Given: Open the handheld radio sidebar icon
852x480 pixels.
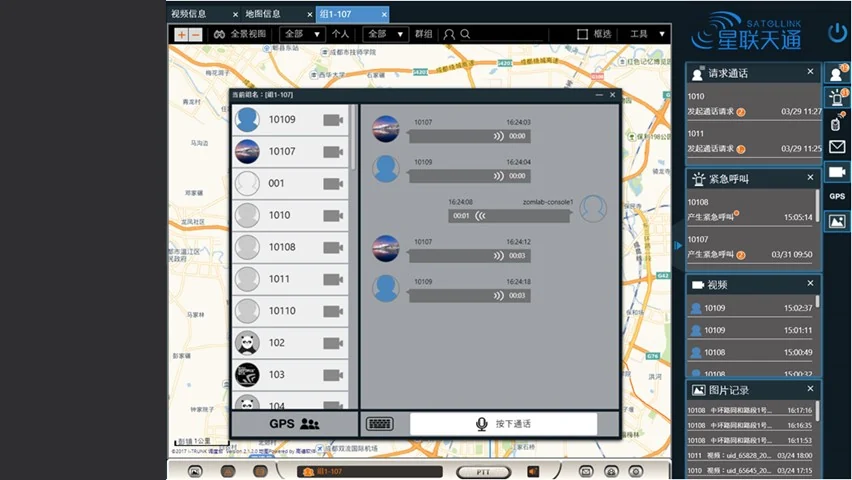Looking at the screenshot, I should (837, 122).
